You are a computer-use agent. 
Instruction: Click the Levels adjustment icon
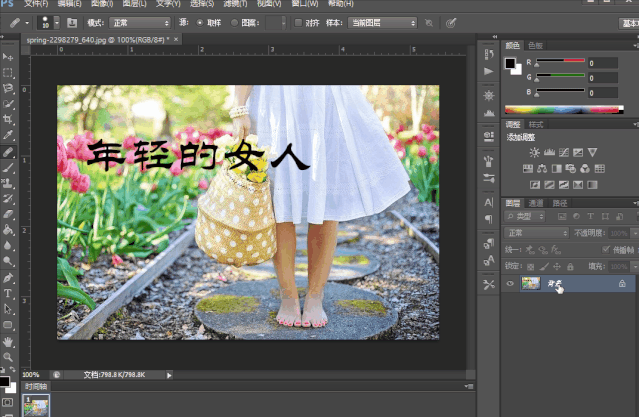pyautogui.click(x=549, y=152)
